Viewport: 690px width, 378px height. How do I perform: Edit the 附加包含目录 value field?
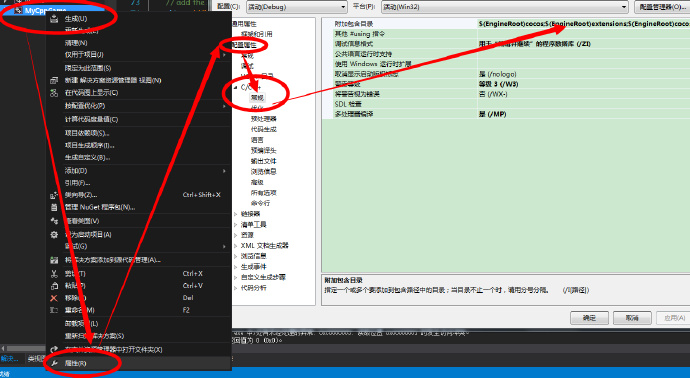coord(584,24)
